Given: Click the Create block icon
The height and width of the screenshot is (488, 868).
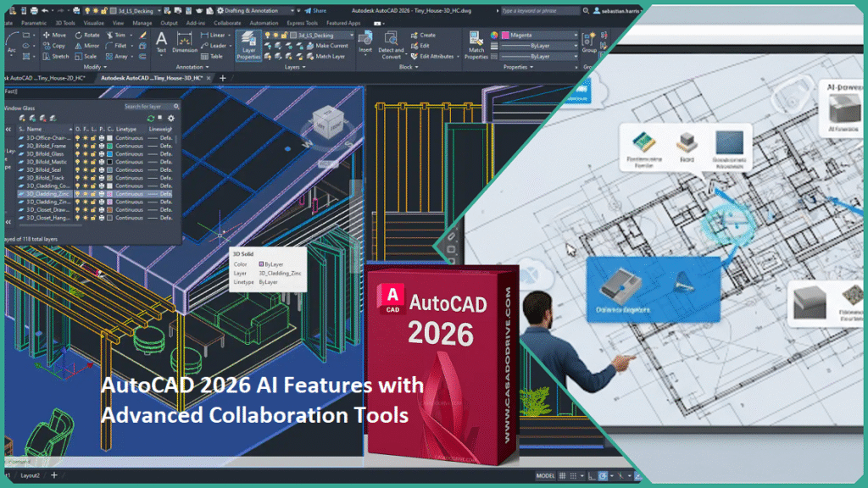Looking at the screenshot, I should click(423, 35).
